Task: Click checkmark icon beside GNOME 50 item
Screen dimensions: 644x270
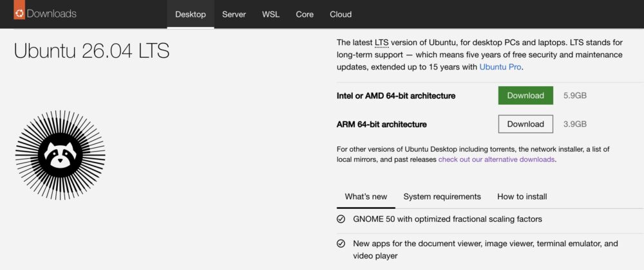Action: click(341, 219)
